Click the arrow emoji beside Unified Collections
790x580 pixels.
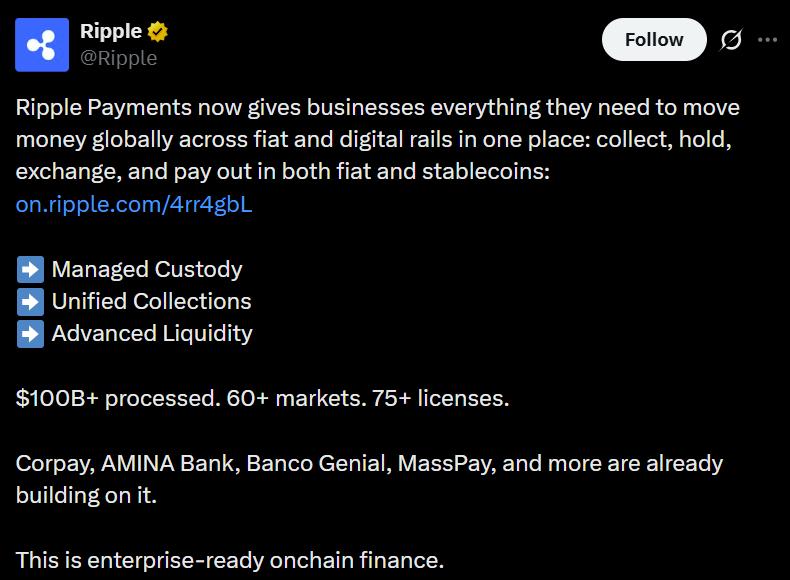click(x=30, y=301)
